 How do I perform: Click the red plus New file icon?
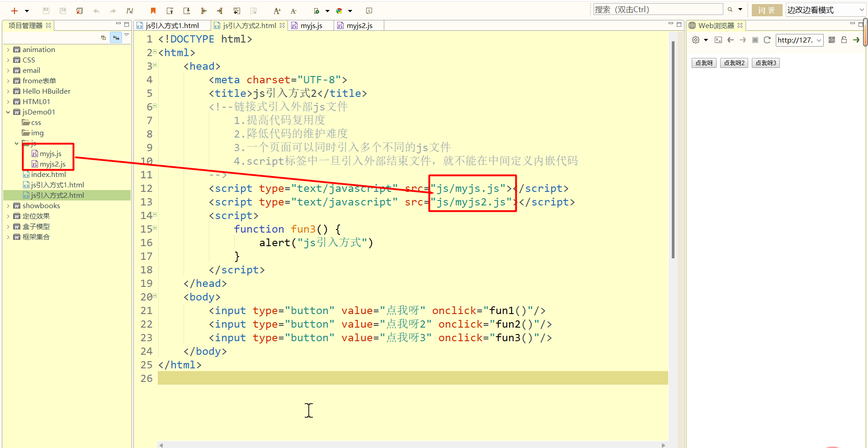[14, 11]
